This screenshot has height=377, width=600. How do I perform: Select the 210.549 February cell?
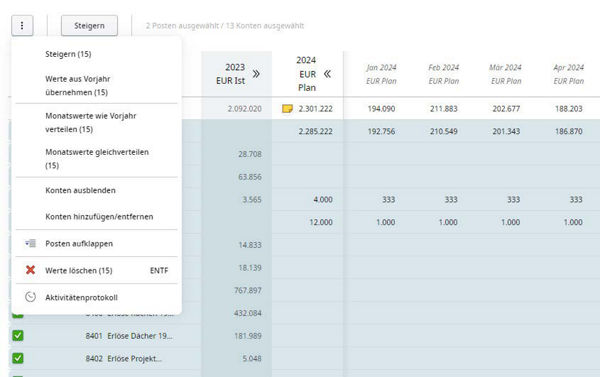tap(444, 131)
